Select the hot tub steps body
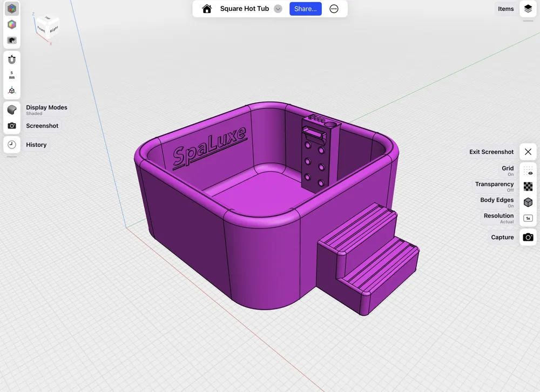This screenshot has height=392, width=540. (x=368, y=259)
